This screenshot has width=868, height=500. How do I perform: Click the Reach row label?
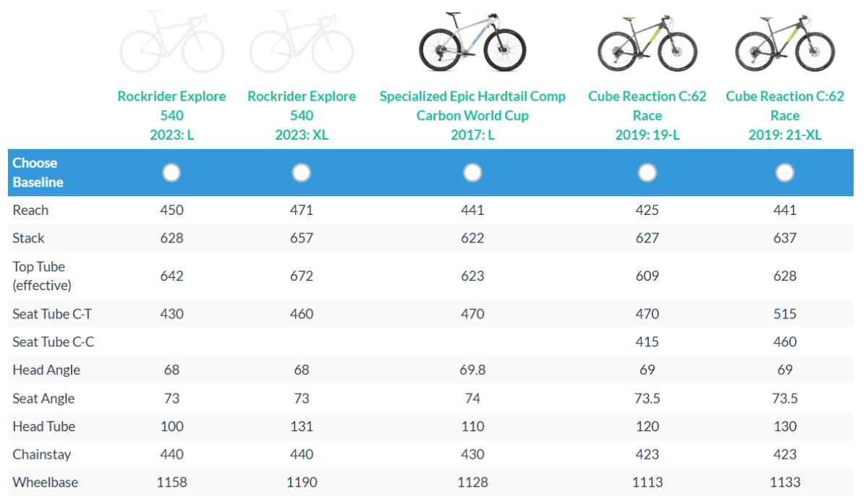click(x=30, y=210)
